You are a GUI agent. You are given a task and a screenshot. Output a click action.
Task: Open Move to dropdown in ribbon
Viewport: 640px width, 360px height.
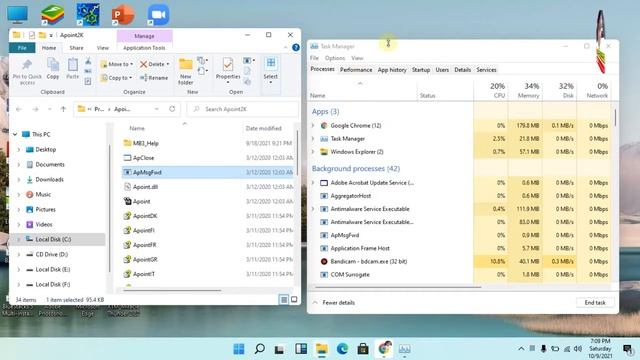pos(117,64)
